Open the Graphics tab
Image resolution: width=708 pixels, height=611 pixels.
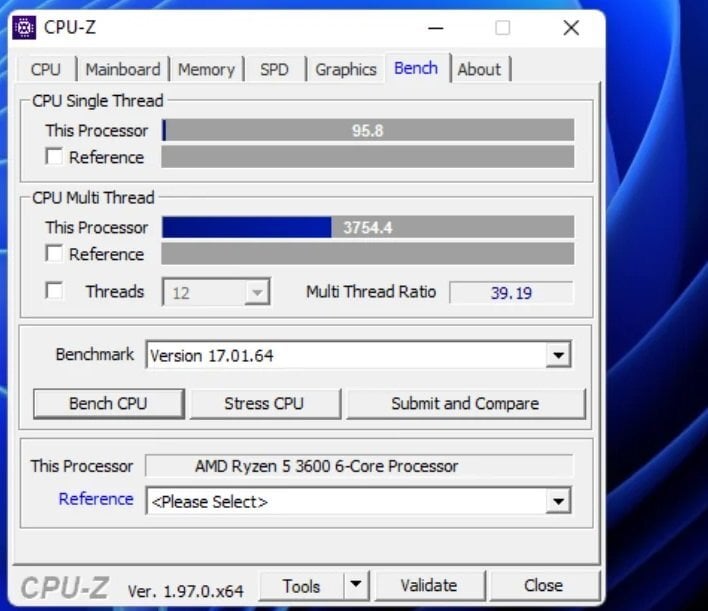coord(345,70)
